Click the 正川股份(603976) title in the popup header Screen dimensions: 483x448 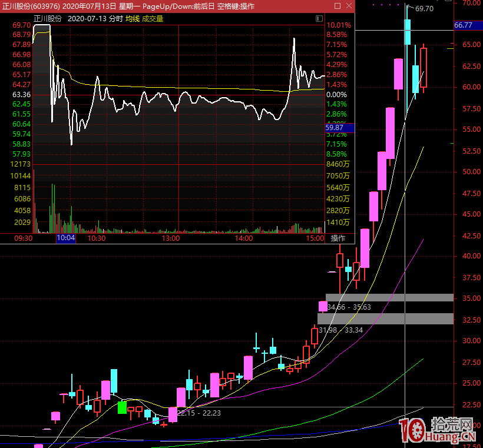pos(30,6)
